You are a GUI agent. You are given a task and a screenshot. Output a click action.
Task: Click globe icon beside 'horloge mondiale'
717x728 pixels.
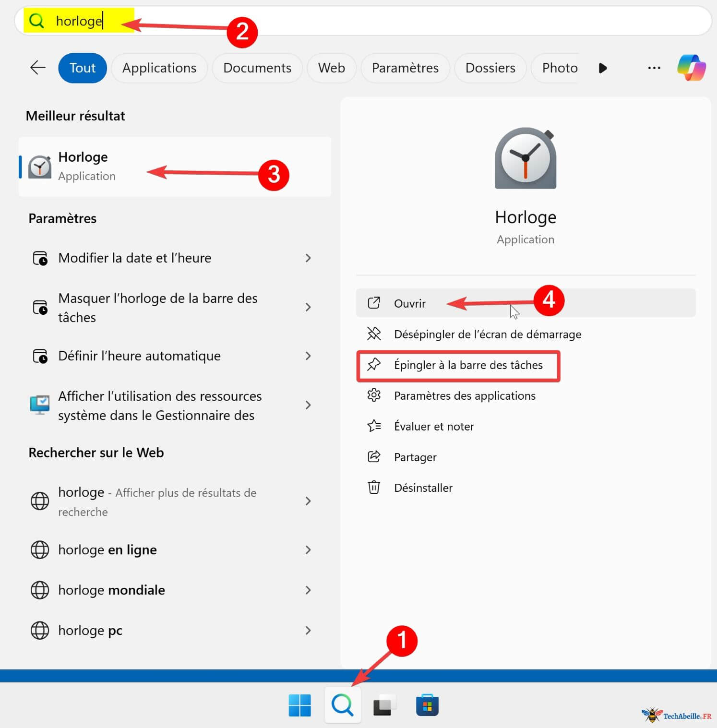(x=40, y=590)
